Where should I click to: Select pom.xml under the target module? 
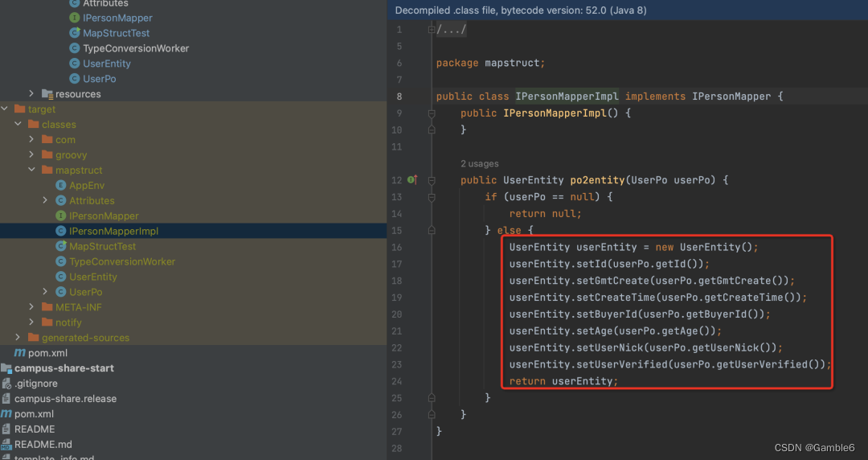(47, 353)
